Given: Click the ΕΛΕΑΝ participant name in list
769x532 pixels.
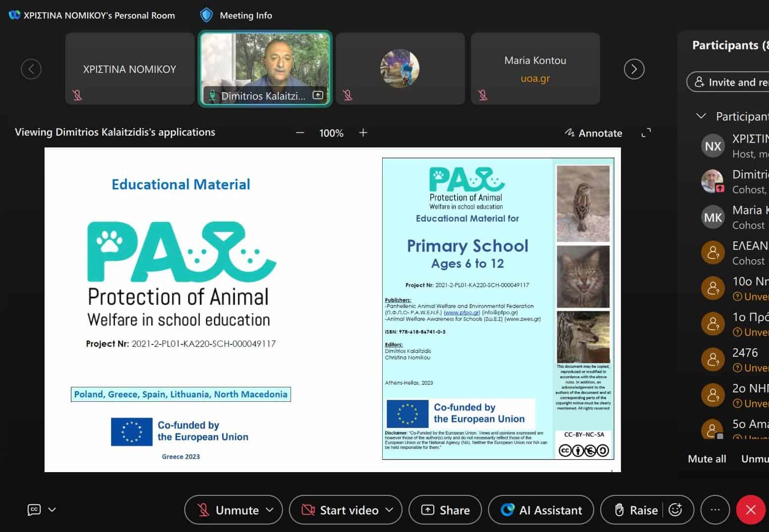Looking at the screenshot, I should click(x=751, y=245).
